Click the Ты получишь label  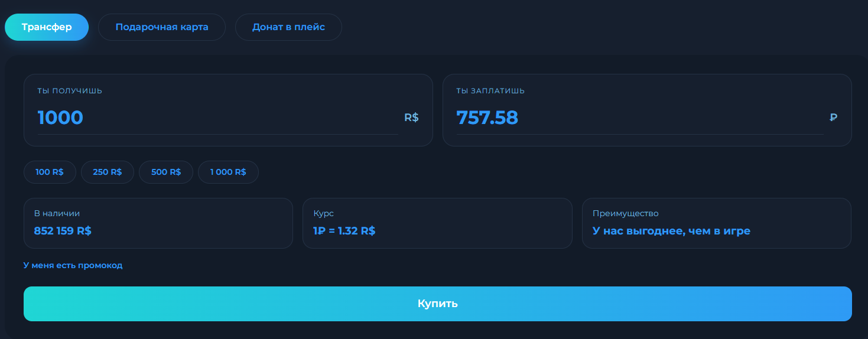pyautogui.click(x=70, y=91)
